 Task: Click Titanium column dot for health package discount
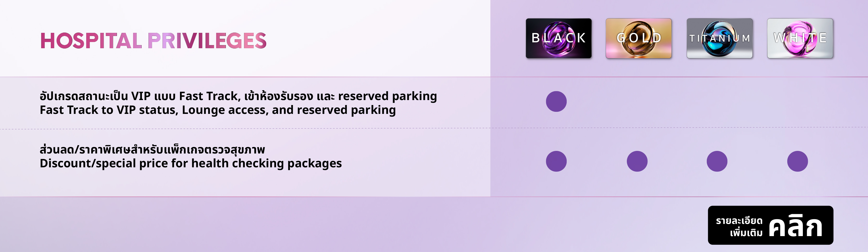717,161
